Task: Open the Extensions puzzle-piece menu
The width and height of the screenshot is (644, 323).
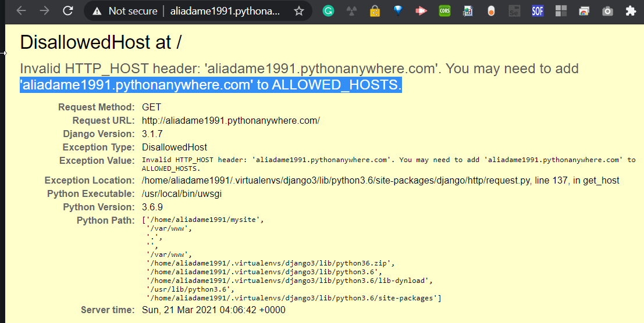Action: click(x=631, y=11)
